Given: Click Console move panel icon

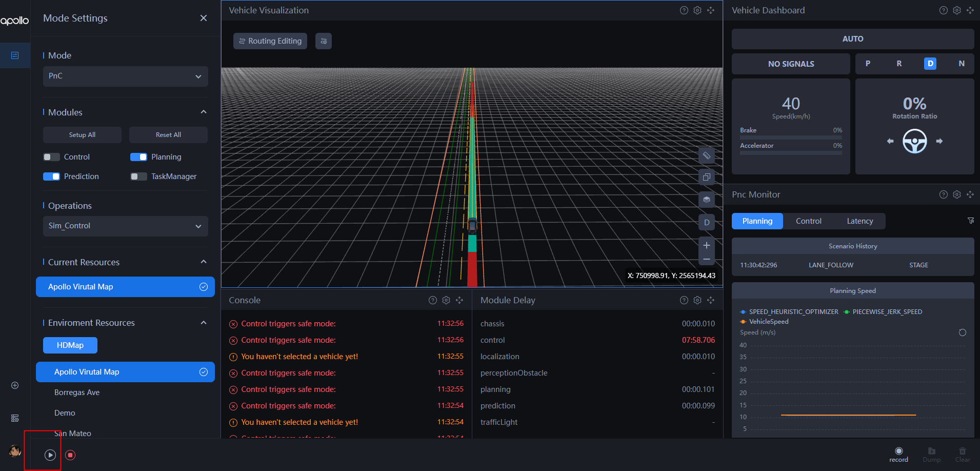Looking at the screenshot, I should pos(459,300).
